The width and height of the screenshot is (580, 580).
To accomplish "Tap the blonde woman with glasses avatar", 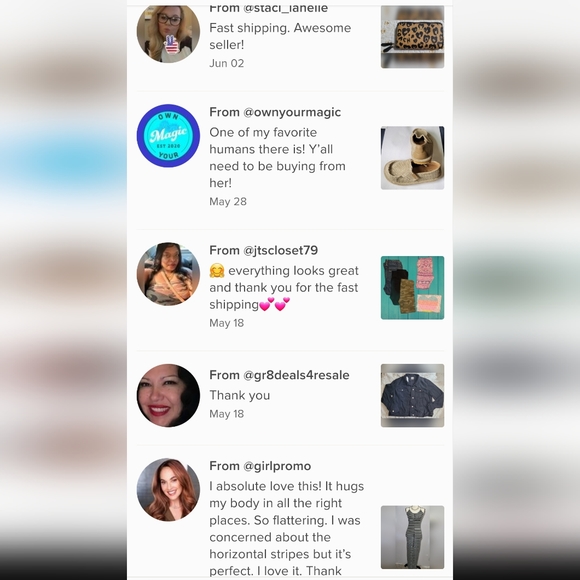I will pos(168,34).
